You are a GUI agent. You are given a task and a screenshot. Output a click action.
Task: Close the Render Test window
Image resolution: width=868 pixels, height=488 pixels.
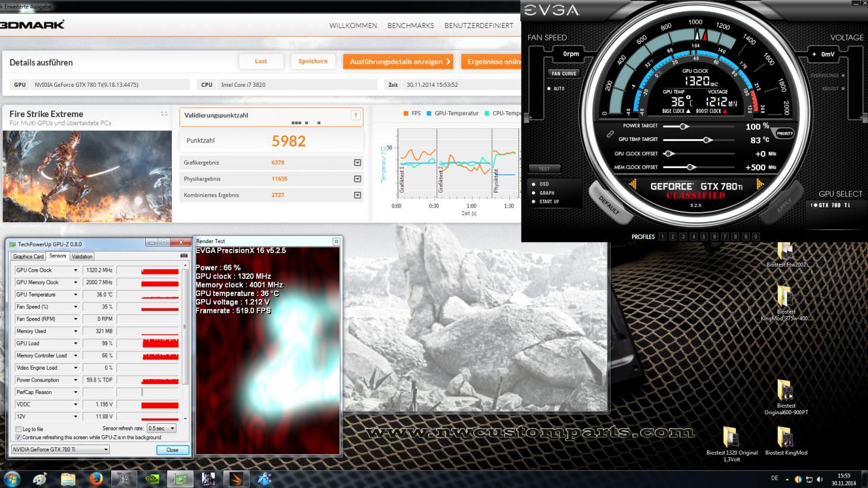click(336, 241)
